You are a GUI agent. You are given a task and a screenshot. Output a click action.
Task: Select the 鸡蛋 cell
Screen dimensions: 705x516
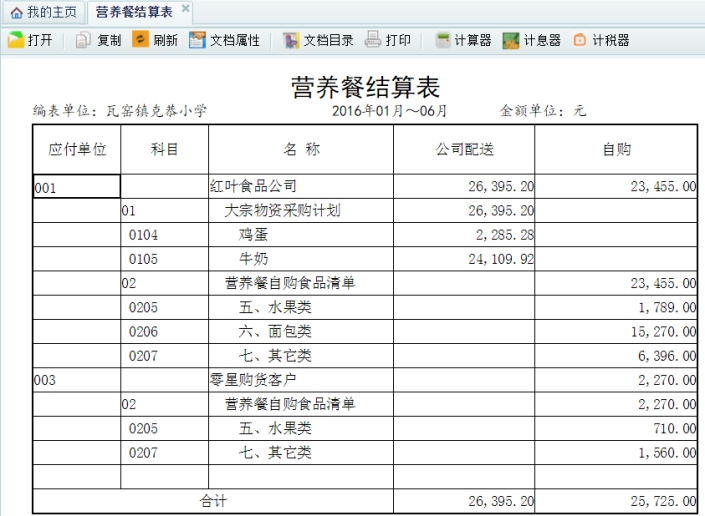point(301,235)
